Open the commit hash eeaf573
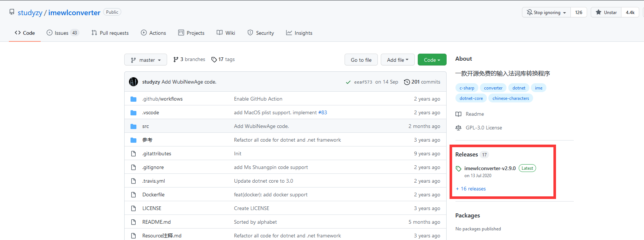This screenshot has width=644, height=240. tap(363, 82)
